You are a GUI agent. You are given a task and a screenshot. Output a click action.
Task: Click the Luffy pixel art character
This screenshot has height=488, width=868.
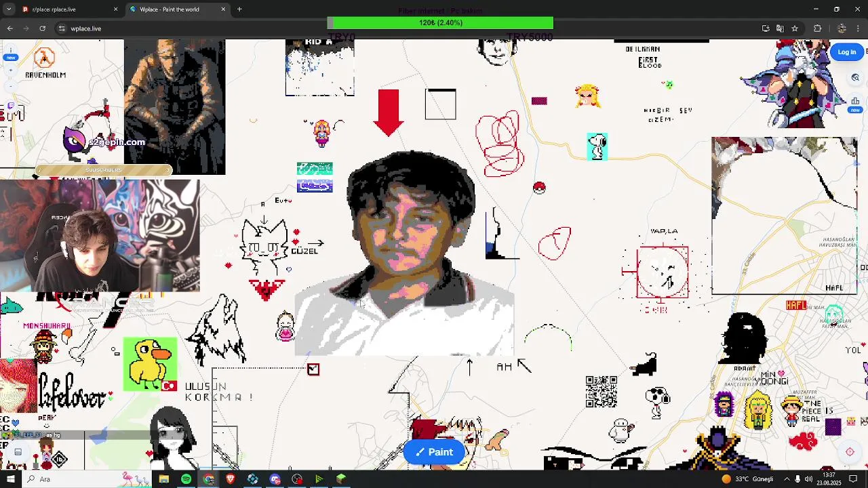791,409
